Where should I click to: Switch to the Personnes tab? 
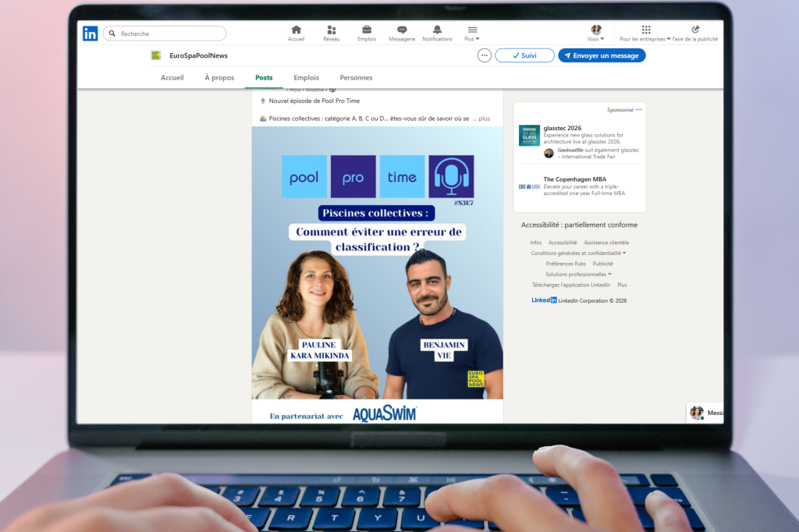356,77
